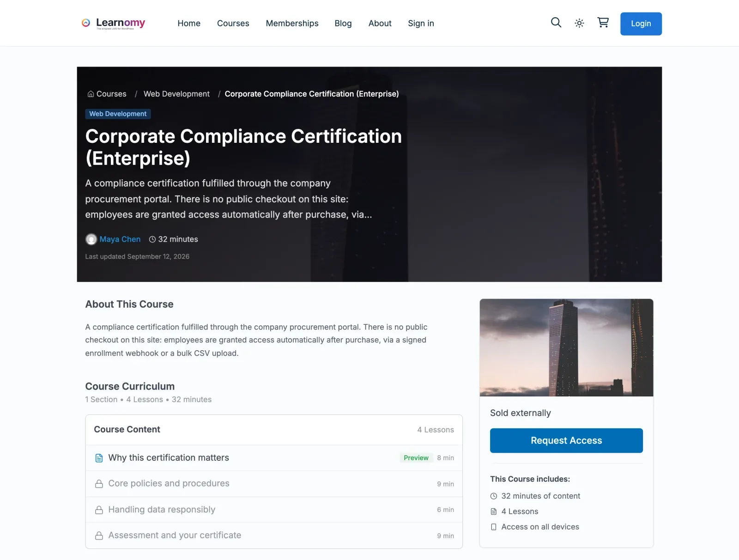The width and height of the screenshot is (739, 560).
Task: Open instructor Maya Chen's profile link
Action: pos(120,239)
